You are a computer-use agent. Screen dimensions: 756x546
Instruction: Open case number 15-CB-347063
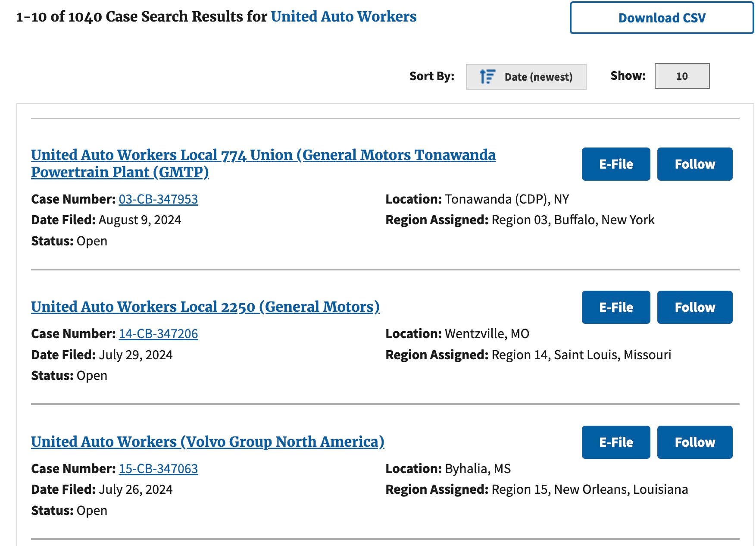158,468
